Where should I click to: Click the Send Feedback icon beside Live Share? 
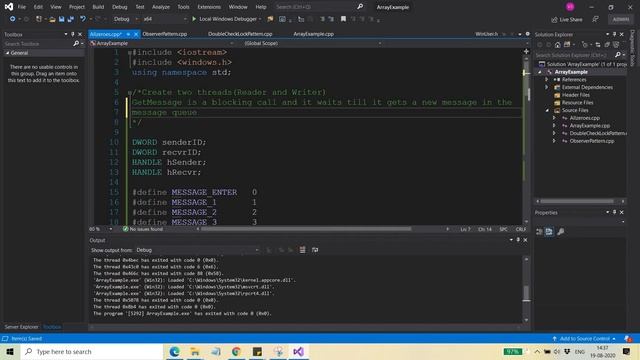(x=596, y=19)
